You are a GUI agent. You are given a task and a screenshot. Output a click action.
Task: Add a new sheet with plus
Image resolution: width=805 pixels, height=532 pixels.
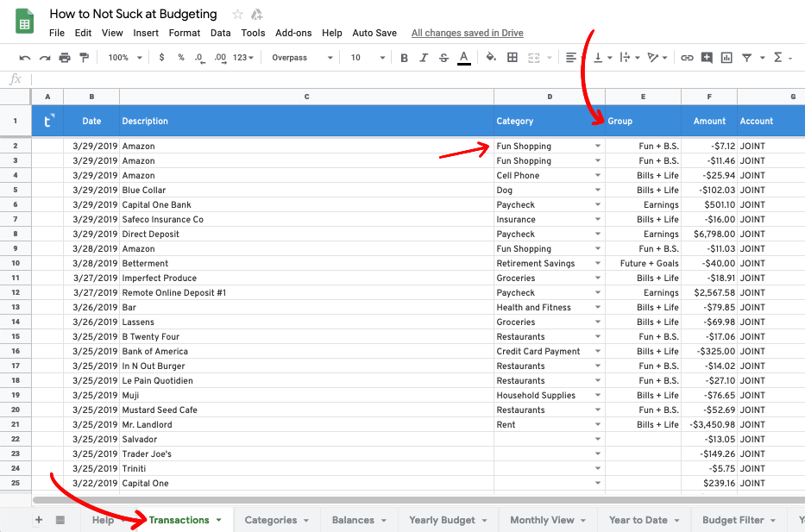click(x=39, y=520)
